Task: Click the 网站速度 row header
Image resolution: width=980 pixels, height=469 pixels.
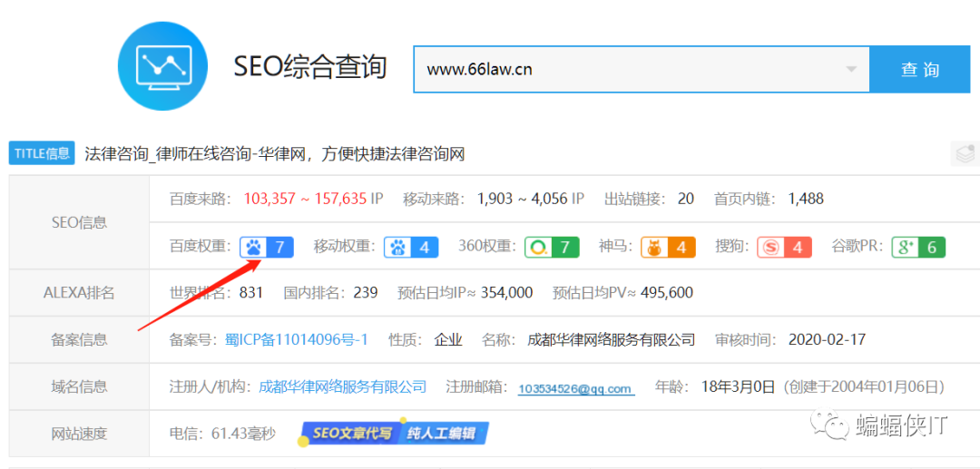Action: coord(79,433)
